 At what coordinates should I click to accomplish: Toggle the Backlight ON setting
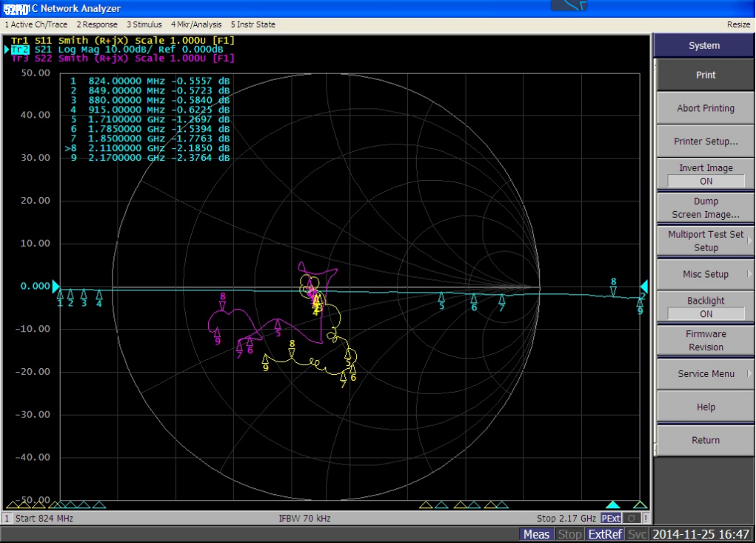706,307
